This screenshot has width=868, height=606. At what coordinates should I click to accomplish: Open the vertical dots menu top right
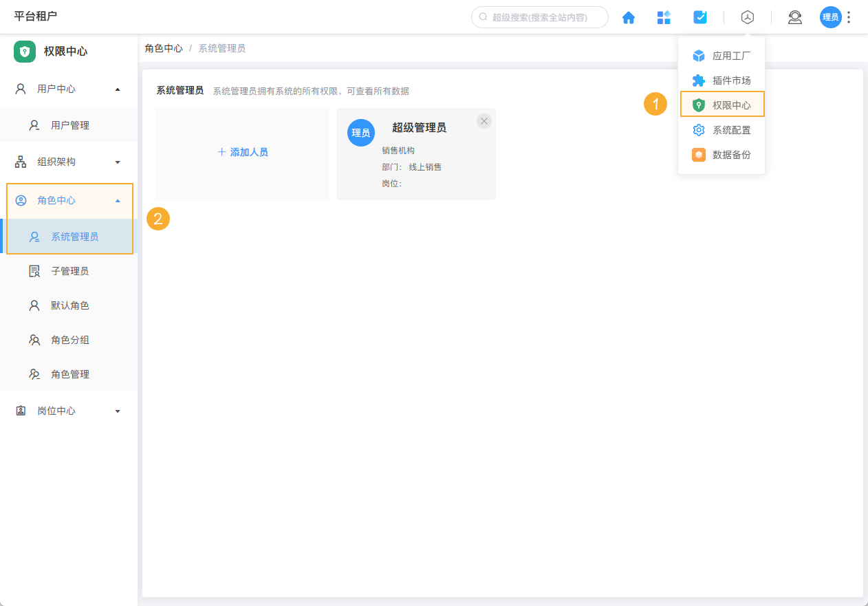coord(849,17)
